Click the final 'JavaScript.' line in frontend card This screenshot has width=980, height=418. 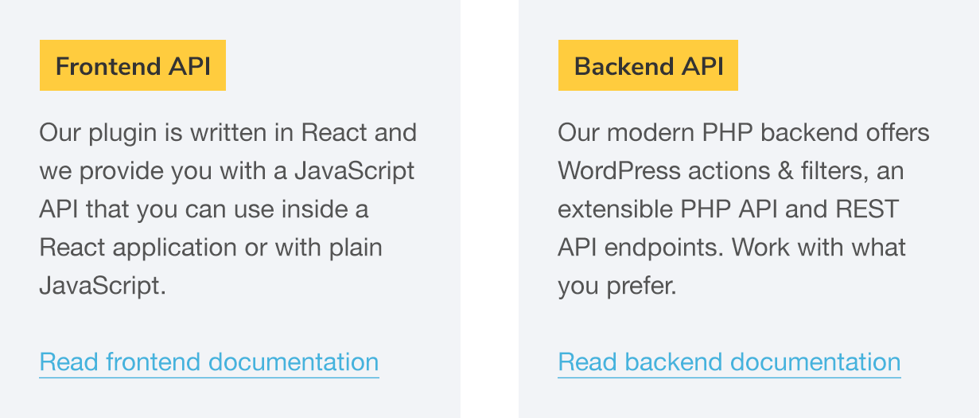point(103,285)
